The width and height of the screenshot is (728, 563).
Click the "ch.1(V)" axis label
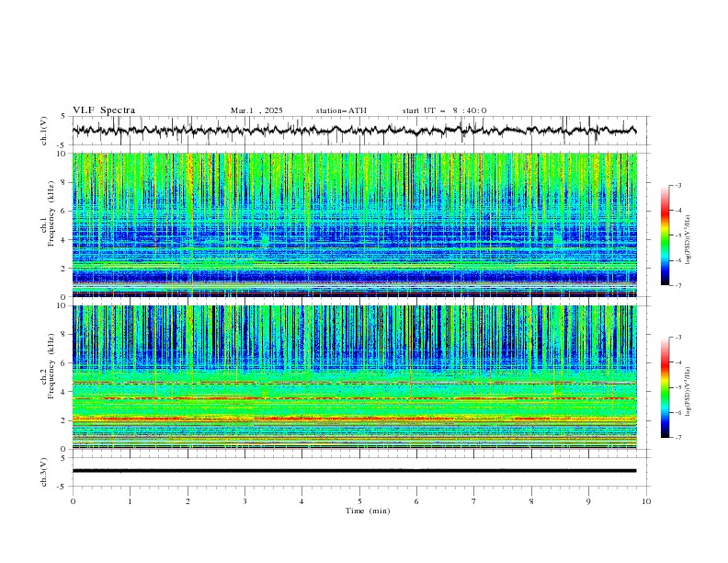click(x=44, y=131)
